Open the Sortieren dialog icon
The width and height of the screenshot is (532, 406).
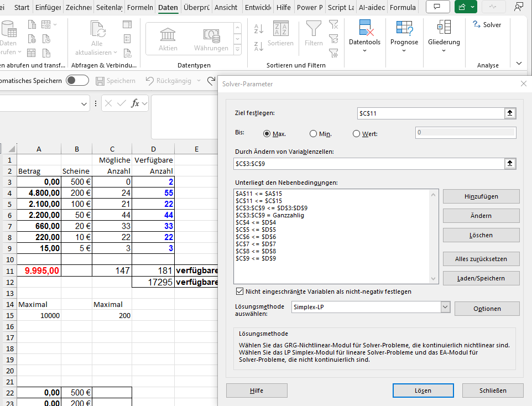pyautogui.click(x=281, y=28)
